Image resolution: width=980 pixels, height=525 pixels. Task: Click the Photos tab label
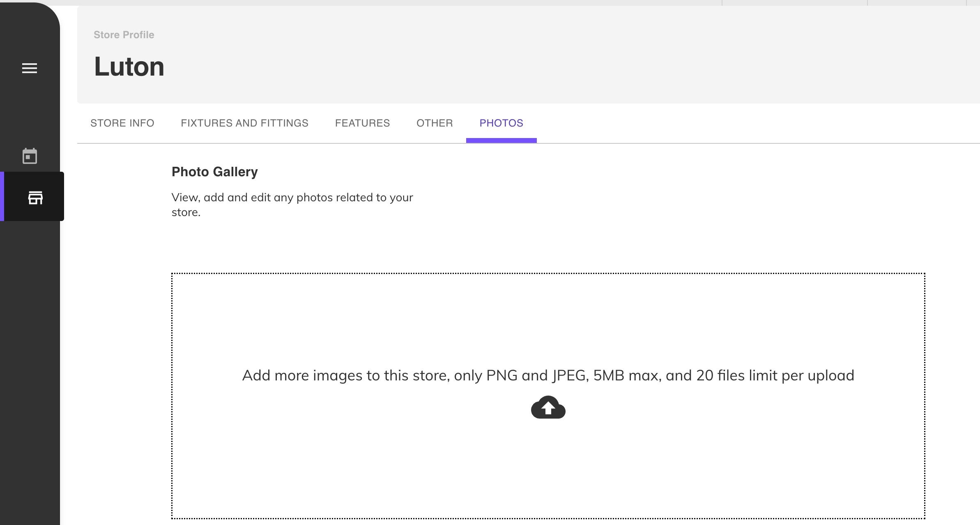[501, 123]
